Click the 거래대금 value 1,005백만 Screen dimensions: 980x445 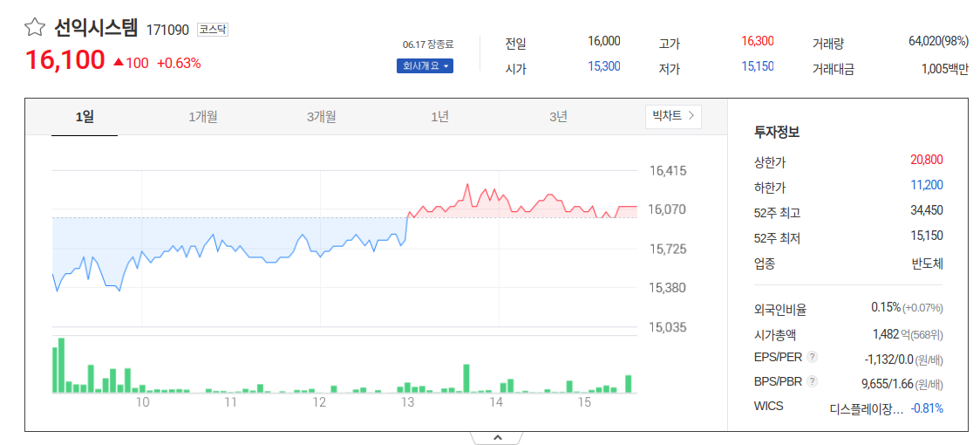[x=945, y=69]
